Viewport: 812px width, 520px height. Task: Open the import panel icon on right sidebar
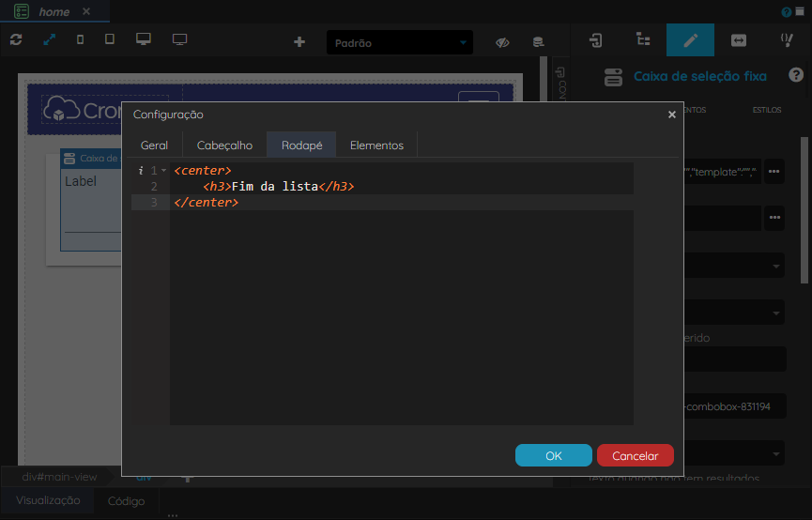[x=595, y=39]
